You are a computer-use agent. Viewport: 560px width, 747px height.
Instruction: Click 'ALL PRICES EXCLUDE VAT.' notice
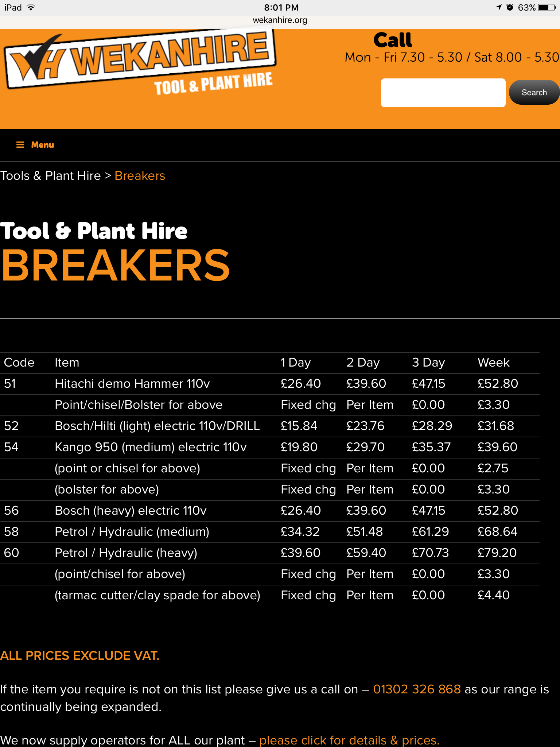pyautogui.click(x=80, y=655)
